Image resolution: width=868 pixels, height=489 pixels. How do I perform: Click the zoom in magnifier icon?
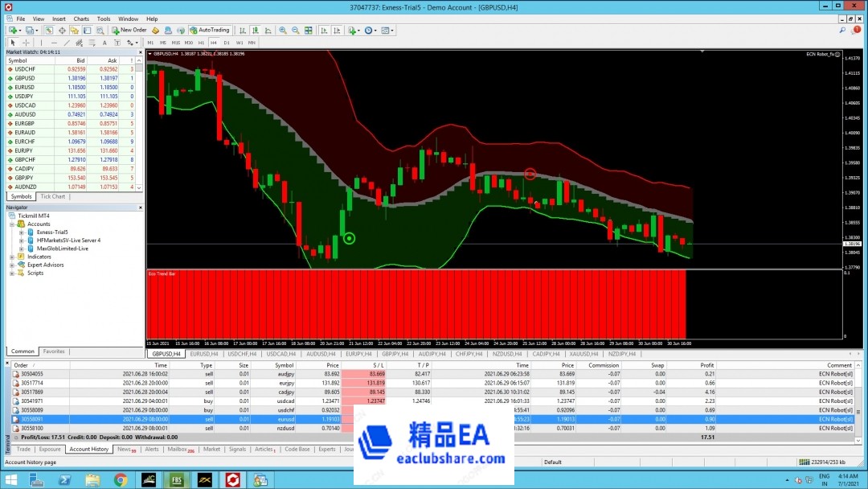[282, 31]
